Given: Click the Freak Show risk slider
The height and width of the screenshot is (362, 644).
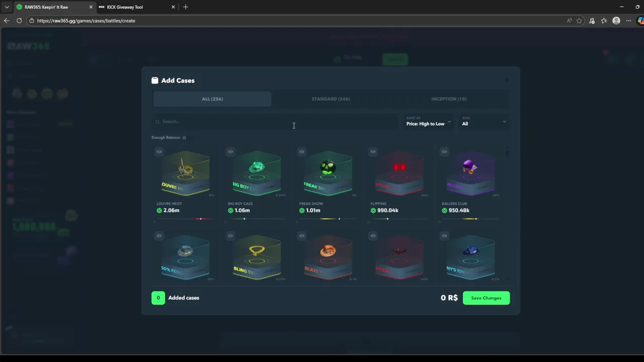Looking at the screenshot, I should [328, 219].
